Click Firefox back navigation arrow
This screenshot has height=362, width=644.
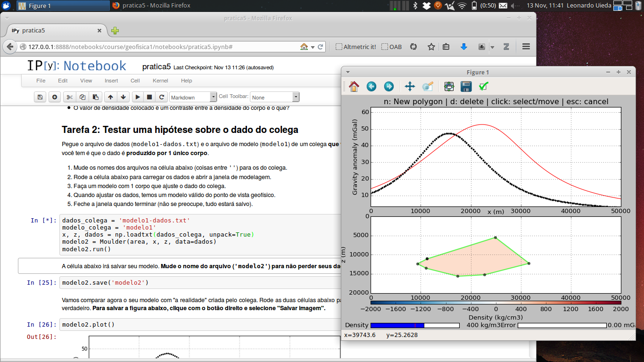10,47
